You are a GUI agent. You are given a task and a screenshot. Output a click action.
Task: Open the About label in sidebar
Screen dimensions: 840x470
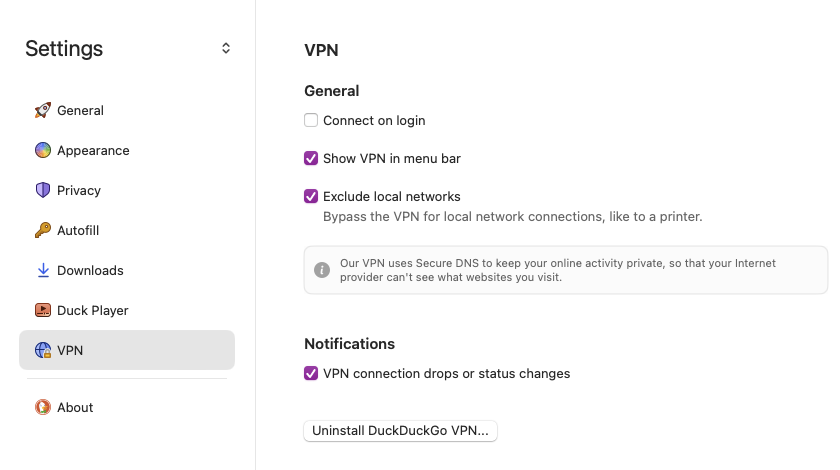(x=75, y=407)
